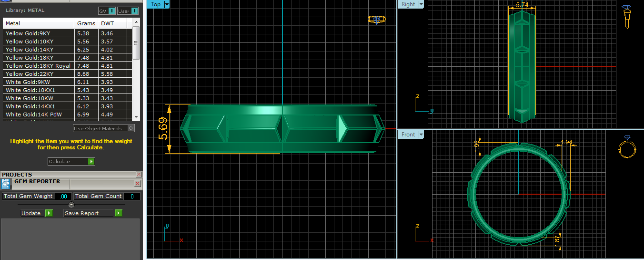Select the White Gold:14K PdW row
The height and width of the screenshot is (260, 644).
[37, 114]
